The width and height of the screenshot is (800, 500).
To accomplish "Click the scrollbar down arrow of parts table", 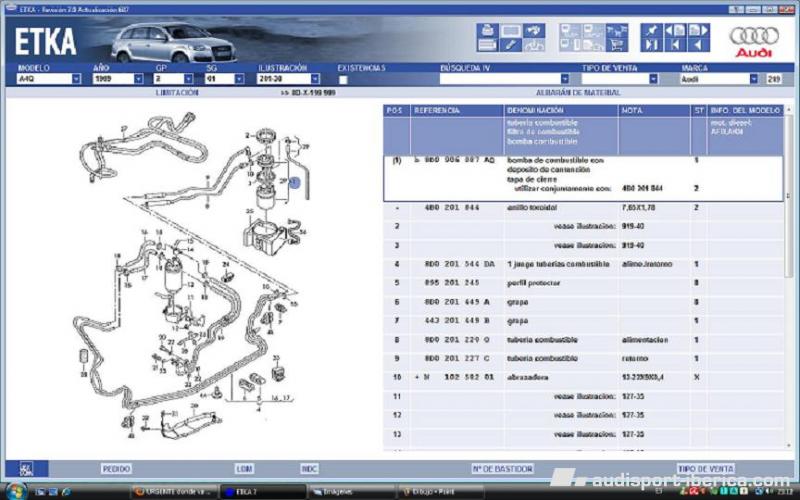I will click(x=789, y=446).
